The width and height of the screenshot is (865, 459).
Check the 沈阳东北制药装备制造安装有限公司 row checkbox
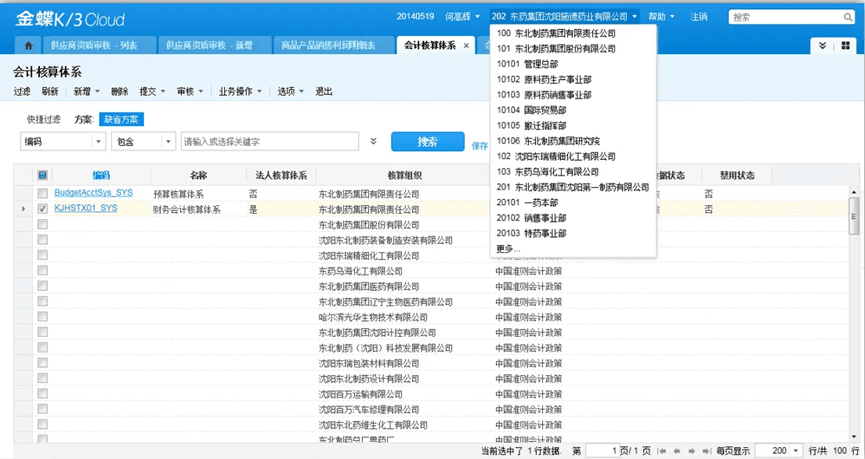(42, 239)
